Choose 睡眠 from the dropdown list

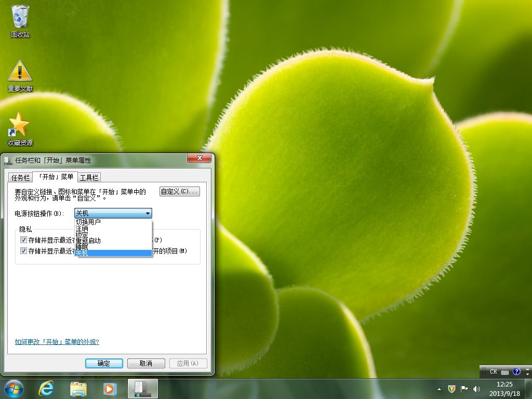pyautogui.click(x=113, y=247)
